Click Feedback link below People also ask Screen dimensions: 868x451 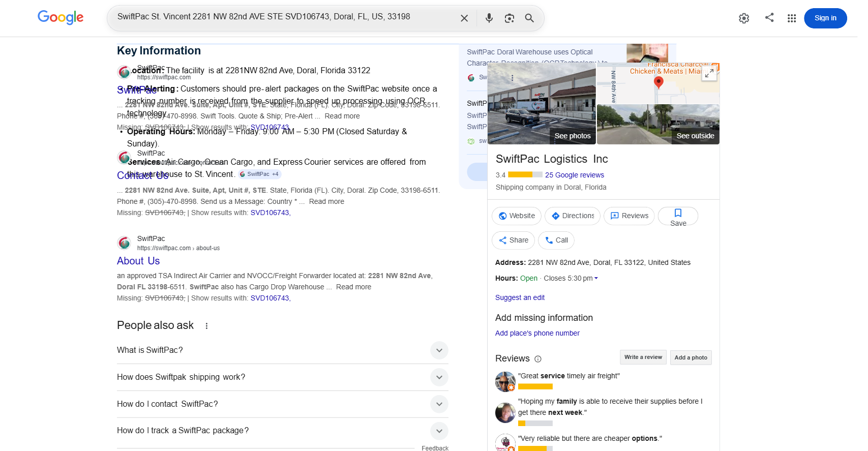435,448
